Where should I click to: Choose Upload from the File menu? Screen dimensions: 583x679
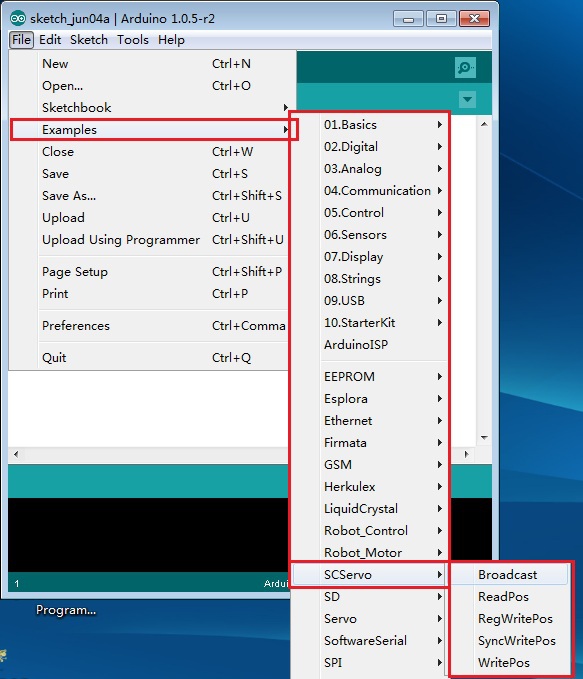click(x=149, y=218)
